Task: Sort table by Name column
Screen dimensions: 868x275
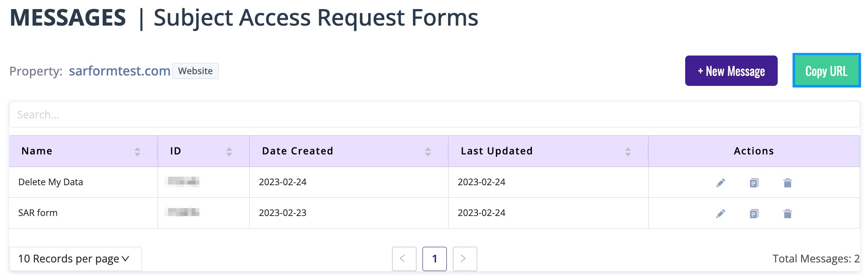Action: [x=137, y=151]
